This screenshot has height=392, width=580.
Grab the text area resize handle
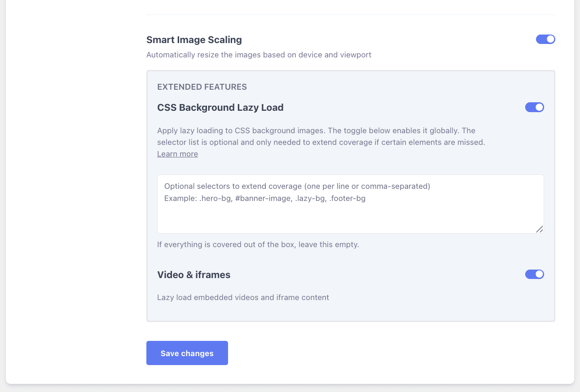point(540,229)
